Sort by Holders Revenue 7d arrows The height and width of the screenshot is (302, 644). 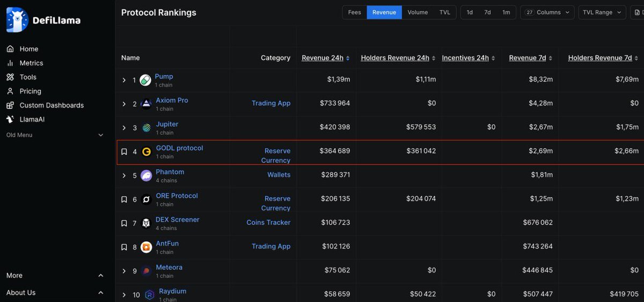[x=636, y=58]
